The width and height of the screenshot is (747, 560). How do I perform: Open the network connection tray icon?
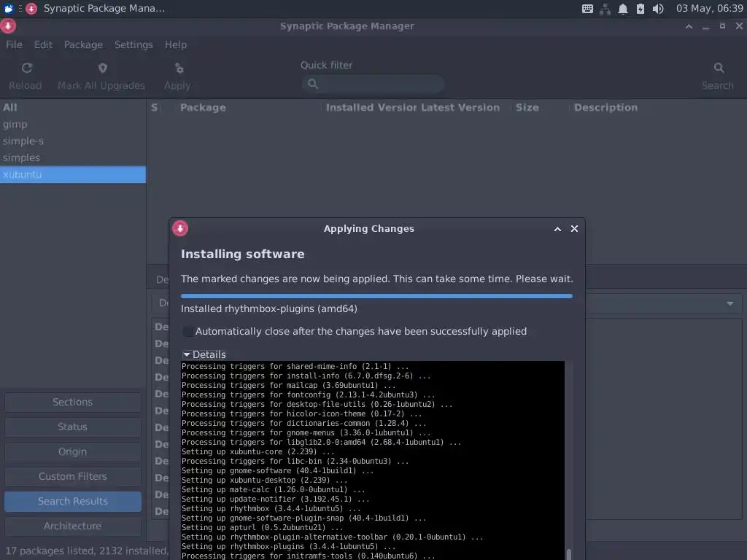(605, 9)
